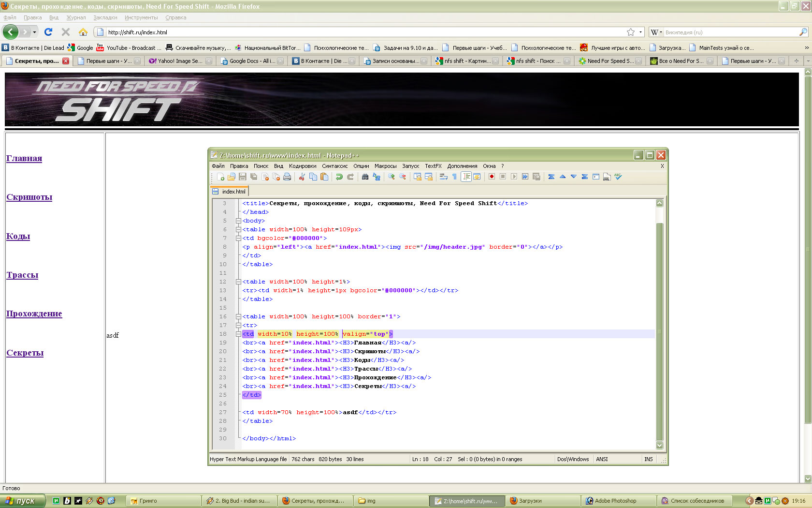The image size is (812, 508).
Task: Open Find with the binoculars icon
Action: coord(365,177)
